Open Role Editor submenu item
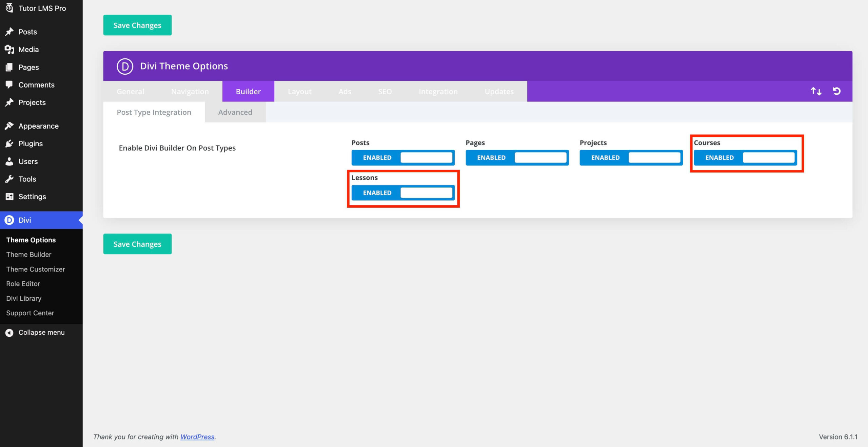The width and height of the screenshot is (868, 447). pos(23,284)
